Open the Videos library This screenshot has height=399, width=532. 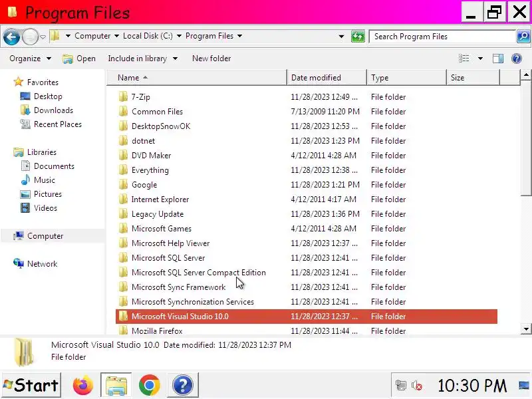(39, 208)
